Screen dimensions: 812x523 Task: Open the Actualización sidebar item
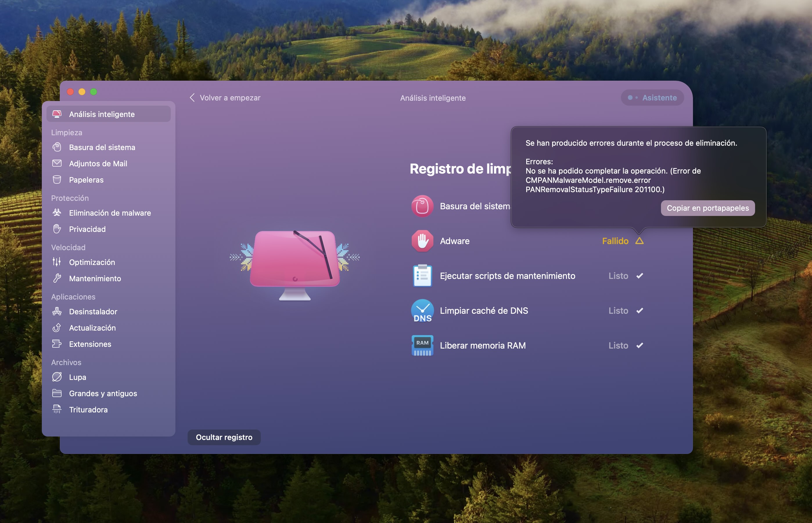click(92, 328)
